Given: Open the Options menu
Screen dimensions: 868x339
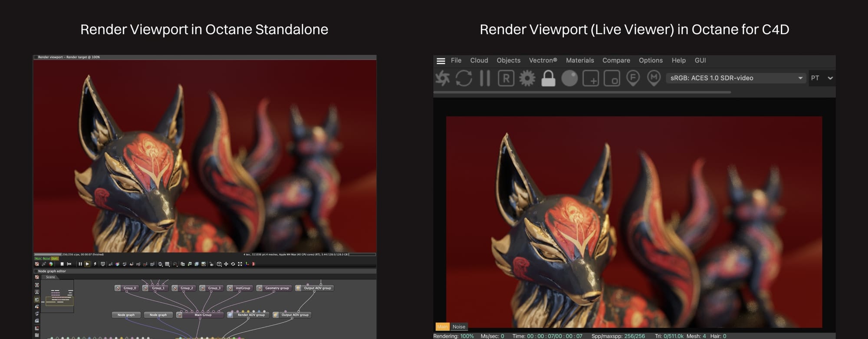Looking at the screenshot, I should (651, 60).
